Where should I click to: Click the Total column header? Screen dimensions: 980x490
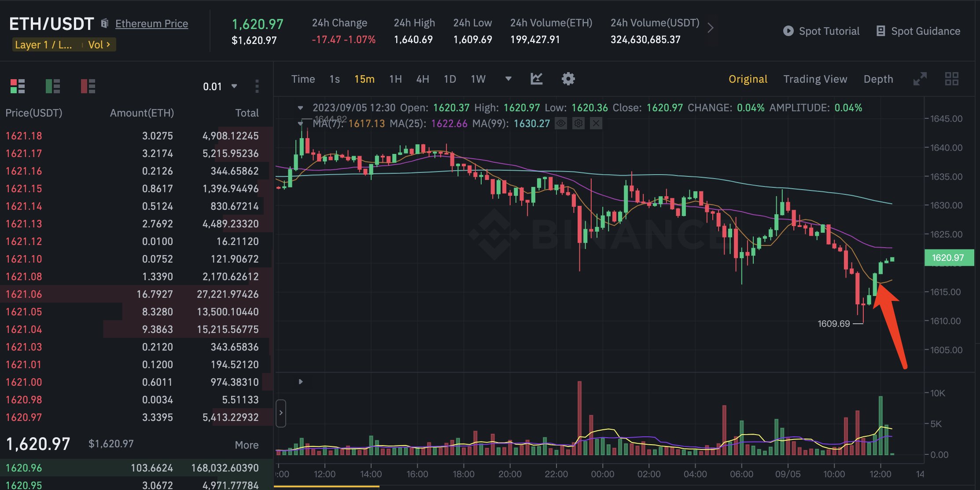(247, 113)
